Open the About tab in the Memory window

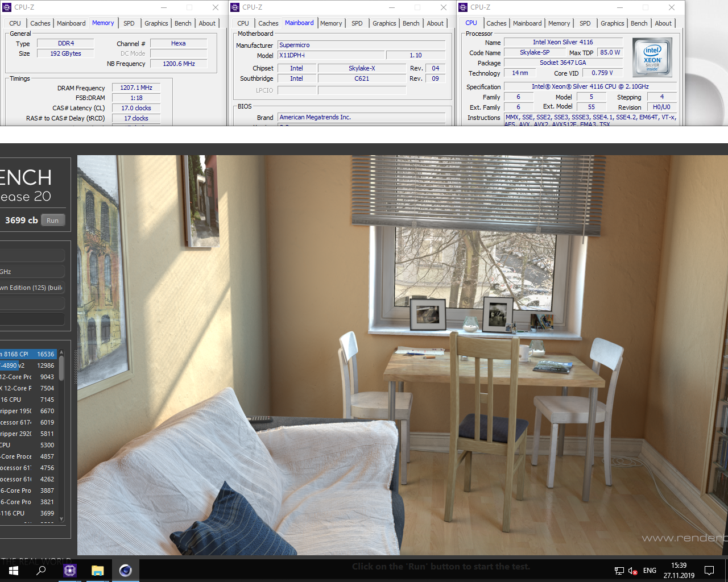(207, 23)
